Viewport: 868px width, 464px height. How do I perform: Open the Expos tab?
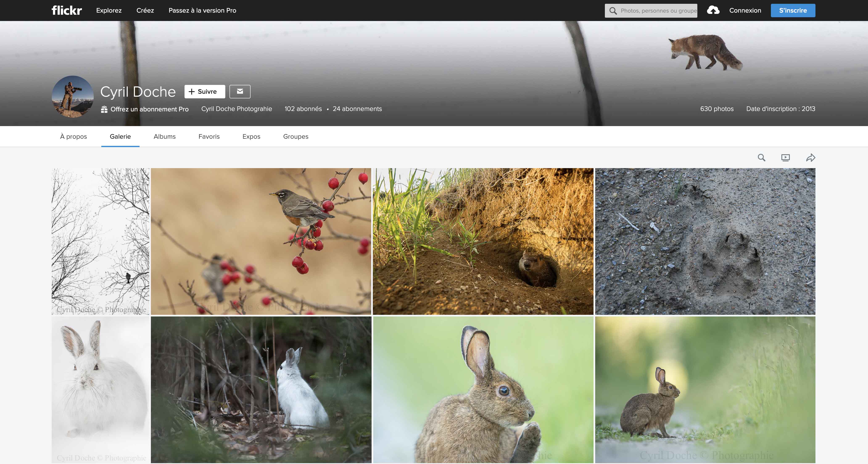[x=251, y=136]
